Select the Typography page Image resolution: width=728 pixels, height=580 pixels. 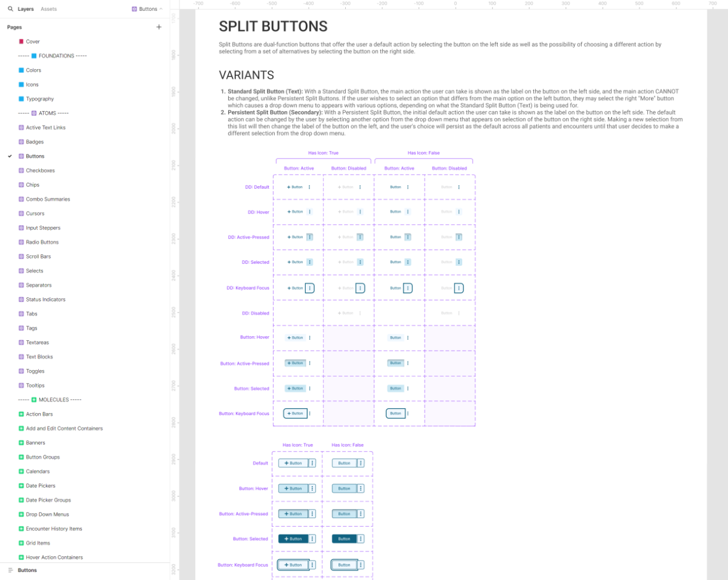(39, 99)
